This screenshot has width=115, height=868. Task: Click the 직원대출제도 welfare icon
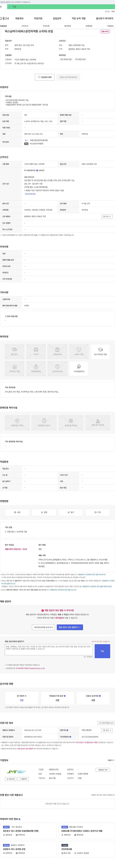pyautogui.click(x=36, y=369)
